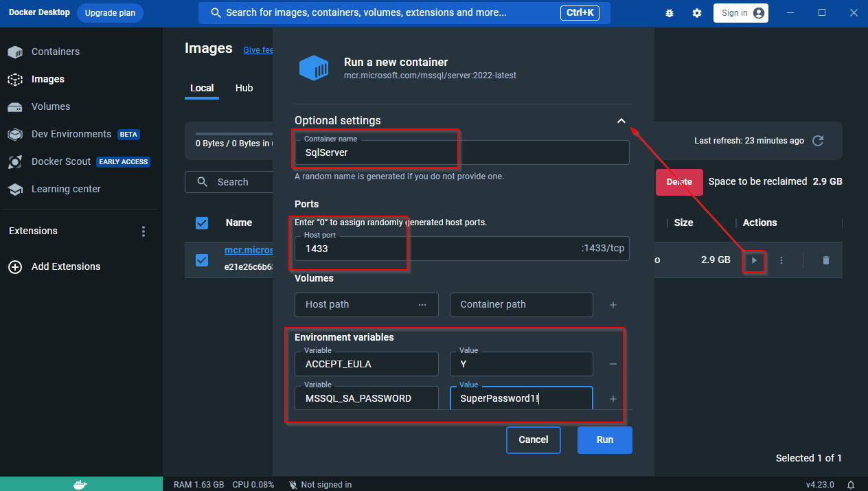
Task: Open the image row more-actions menu
Action: (781, 260)
